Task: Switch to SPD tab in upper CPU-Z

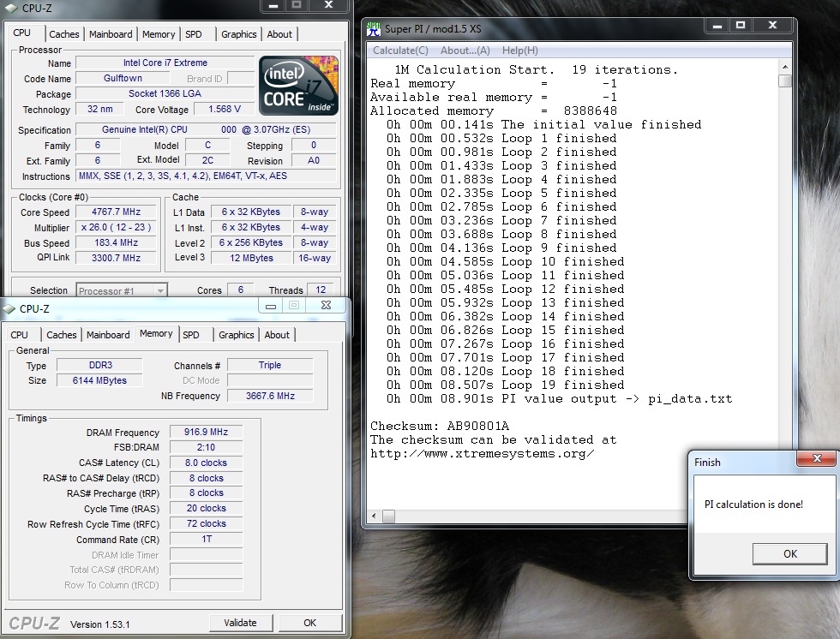Action: pos(194,34)
